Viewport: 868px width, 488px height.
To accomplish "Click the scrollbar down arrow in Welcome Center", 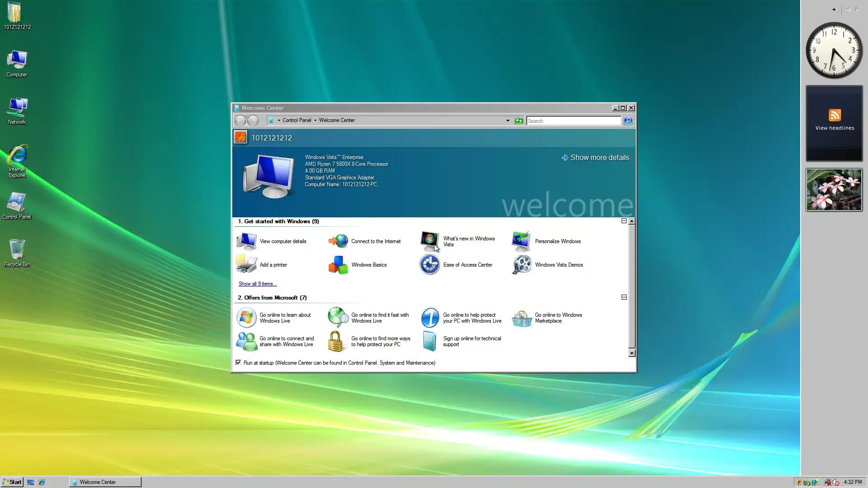I will click(632, 353).
